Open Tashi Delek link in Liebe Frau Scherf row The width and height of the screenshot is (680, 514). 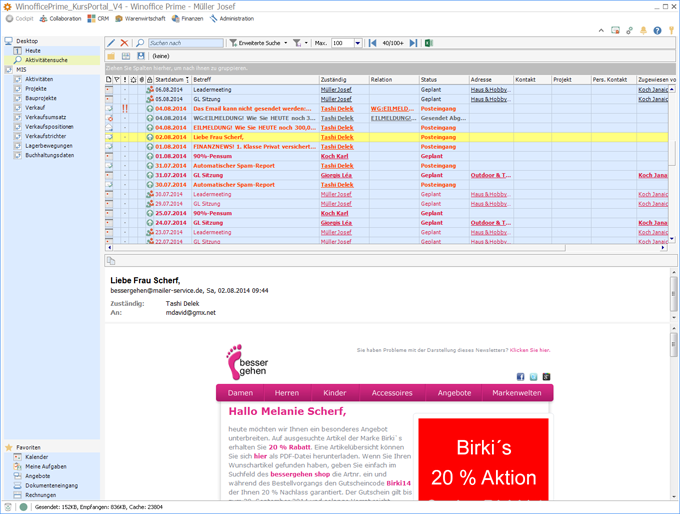point(337,137)
